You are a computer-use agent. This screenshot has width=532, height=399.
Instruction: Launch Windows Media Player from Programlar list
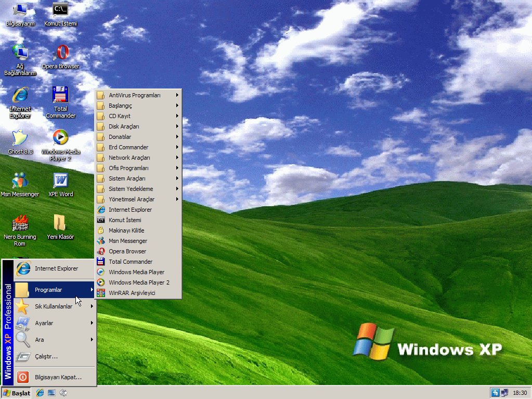[138, 272]
